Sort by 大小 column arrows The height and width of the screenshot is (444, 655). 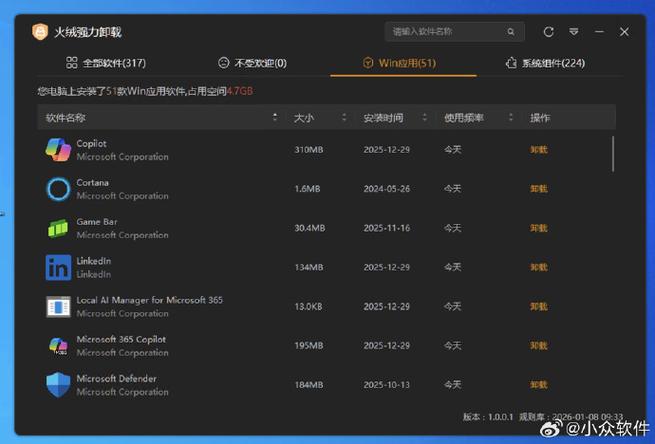344,117
